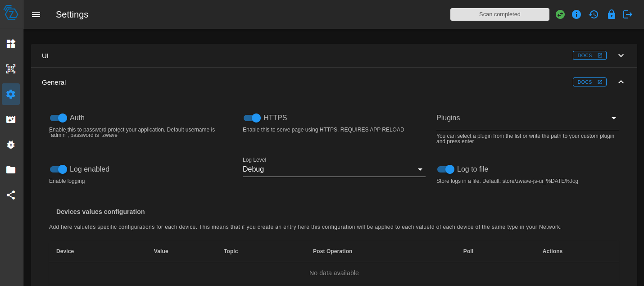644x286 pixels.
Task: Select the Settings gear in sidebar
Action: coord(11,94)
